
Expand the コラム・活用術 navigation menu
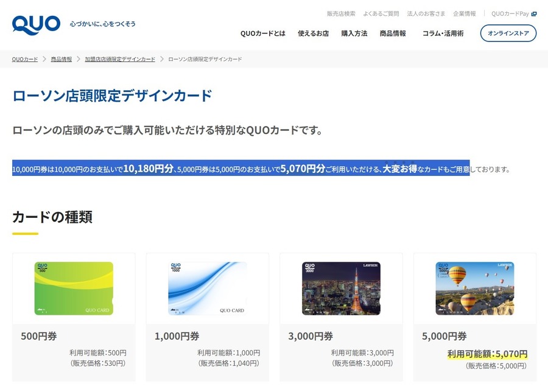point(443,33)
